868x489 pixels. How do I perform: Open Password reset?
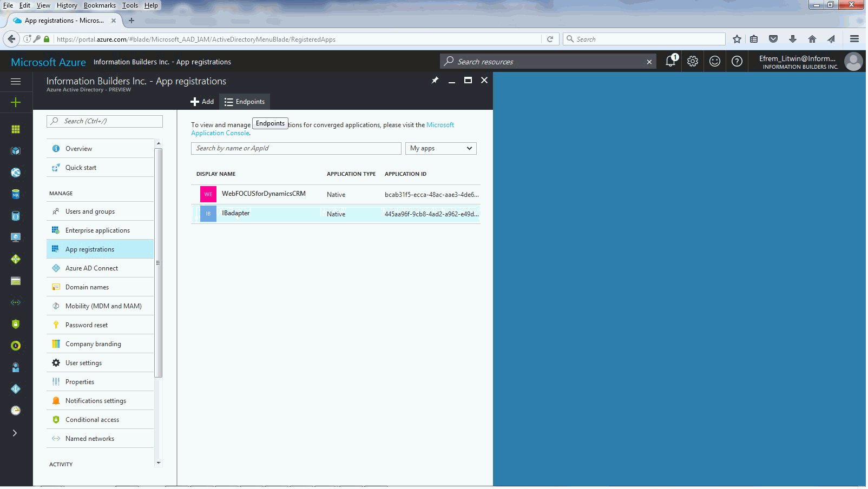click(100, 325)
